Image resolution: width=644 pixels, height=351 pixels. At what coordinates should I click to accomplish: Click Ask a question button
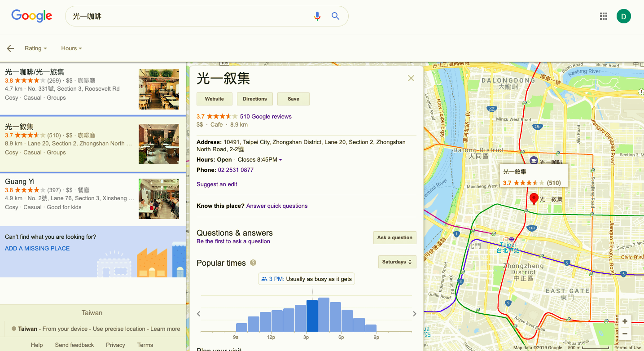395,237
